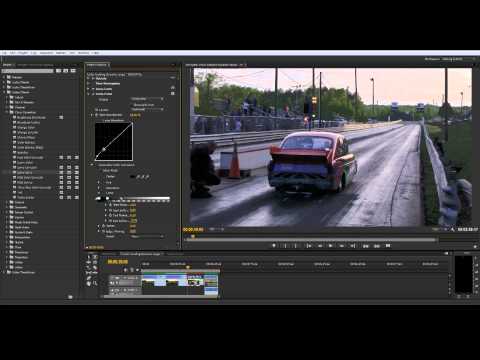Click the Add Marker button in Program monitor
This screenshot has height=360, width=480.
pos(274,246)
